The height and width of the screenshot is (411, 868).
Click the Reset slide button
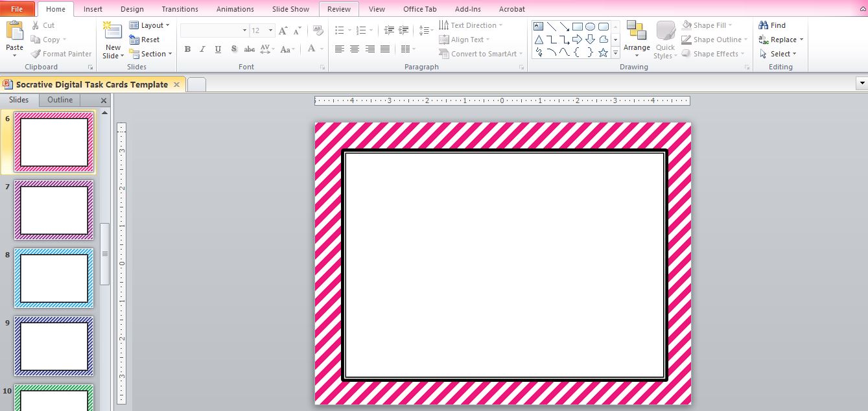click(145, 40)
